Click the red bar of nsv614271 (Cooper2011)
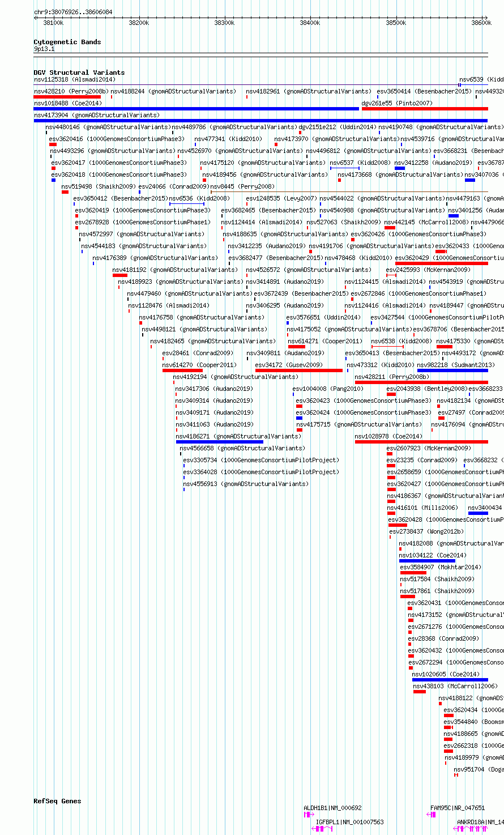The height and width of the screenshot is (835, 504). pos(296,347)
